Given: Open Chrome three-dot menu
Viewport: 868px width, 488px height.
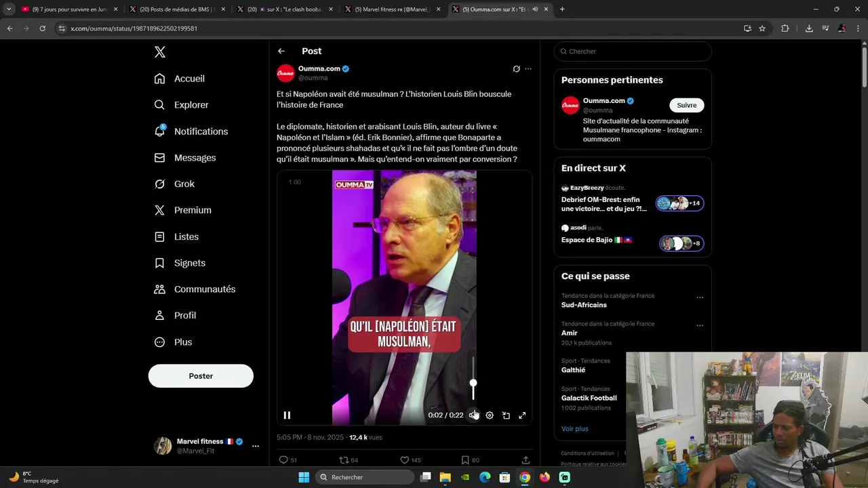Looking at the screenshot, I should coord(859,28).
